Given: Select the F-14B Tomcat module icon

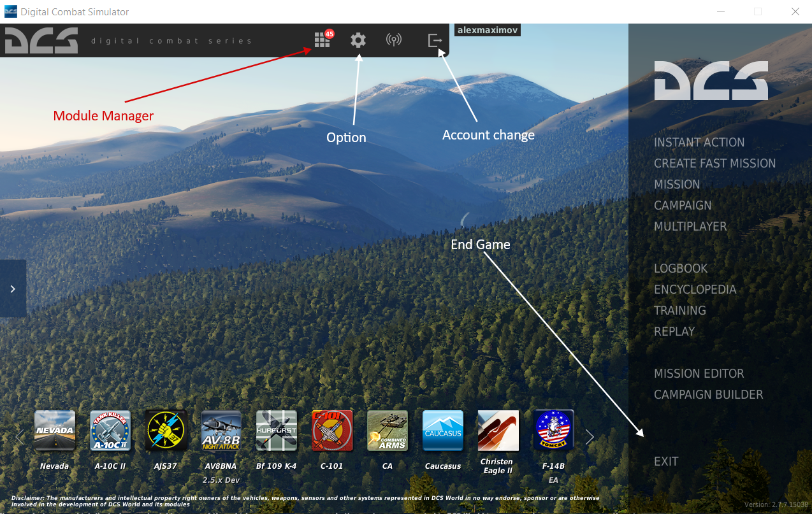Looking at the screenshot, I should (x=553, y=431).
